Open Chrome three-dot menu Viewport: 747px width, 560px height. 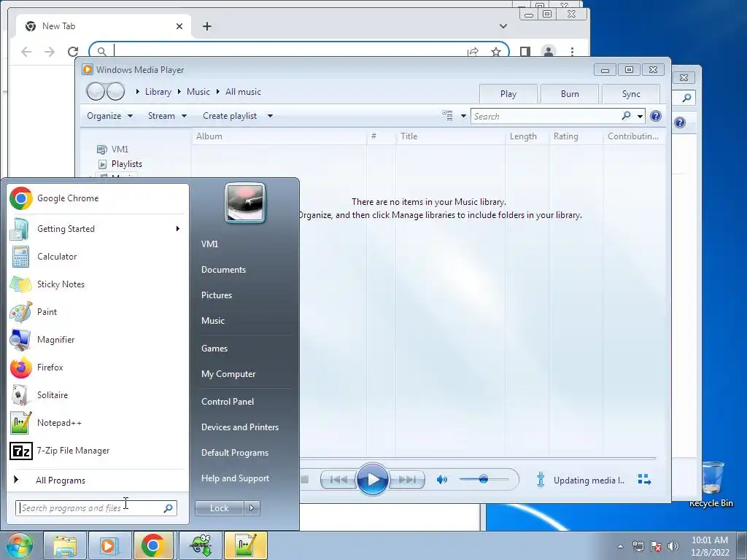pos(572,52)
